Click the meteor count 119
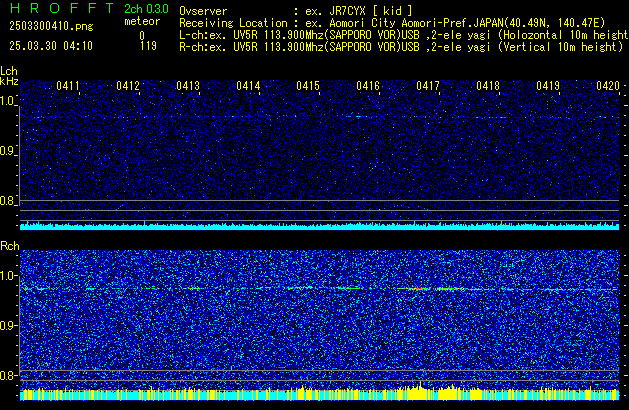Image resolution: width=629 pixels, height=410 pixels. tap(148, 46)
